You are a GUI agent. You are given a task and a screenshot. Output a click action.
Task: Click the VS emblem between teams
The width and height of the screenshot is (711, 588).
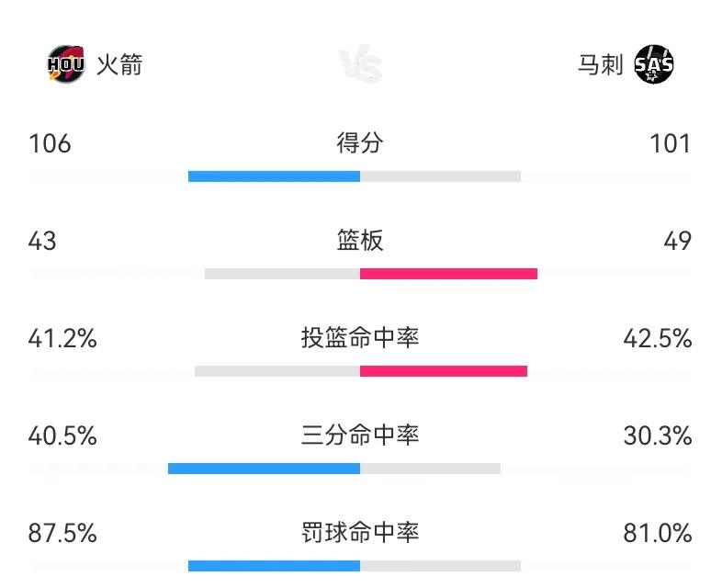click(361, 64)
